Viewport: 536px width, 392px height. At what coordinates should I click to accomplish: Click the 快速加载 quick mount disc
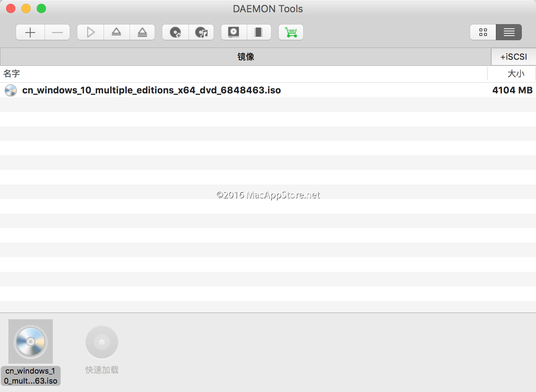click(102, 342)
